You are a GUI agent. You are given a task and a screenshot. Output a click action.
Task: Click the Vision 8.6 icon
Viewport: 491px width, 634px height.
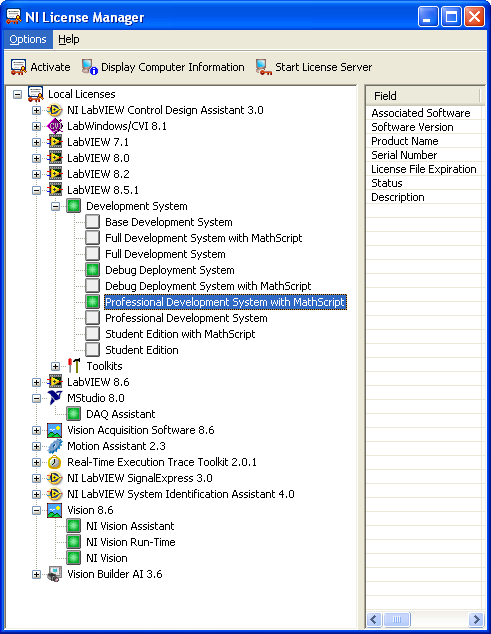click(55, 510)
